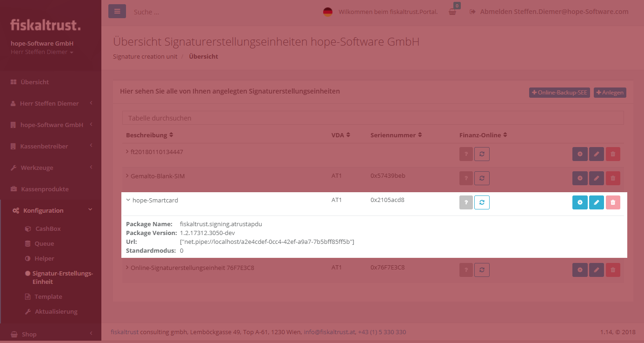The height and width of the screenshot is (343, 644).
Task: Click Signature creation unit breadcrumb
Action: (145, 56)
